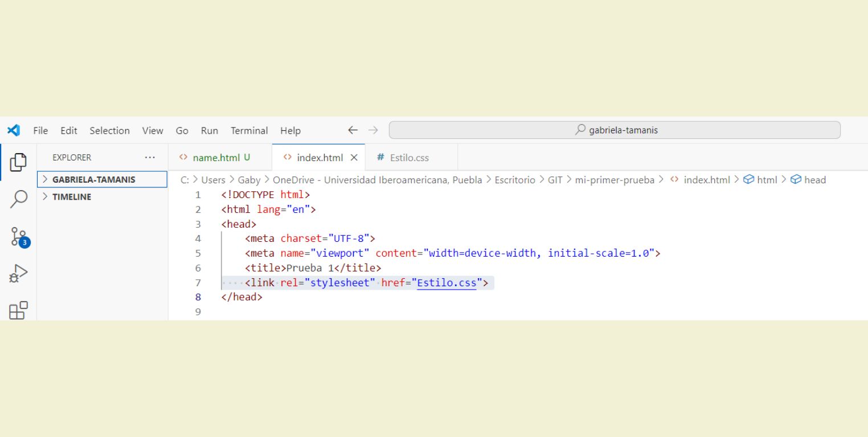Select Users in the breadcrumb path
The width and height of the screenshot is (868, 437).
pos(213,180)
